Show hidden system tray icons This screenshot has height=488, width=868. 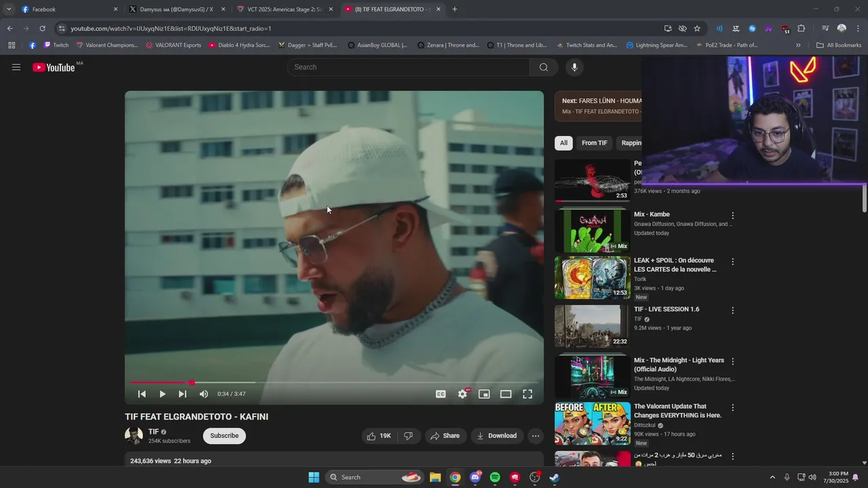tap(772, 477)
